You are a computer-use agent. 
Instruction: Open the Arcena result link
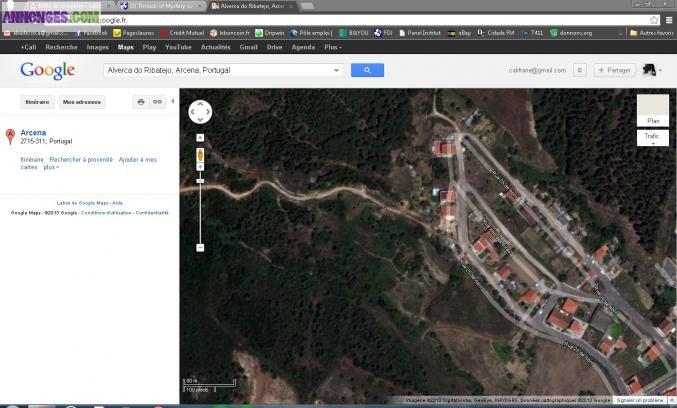pyautogui.click(x=33, y=133)
